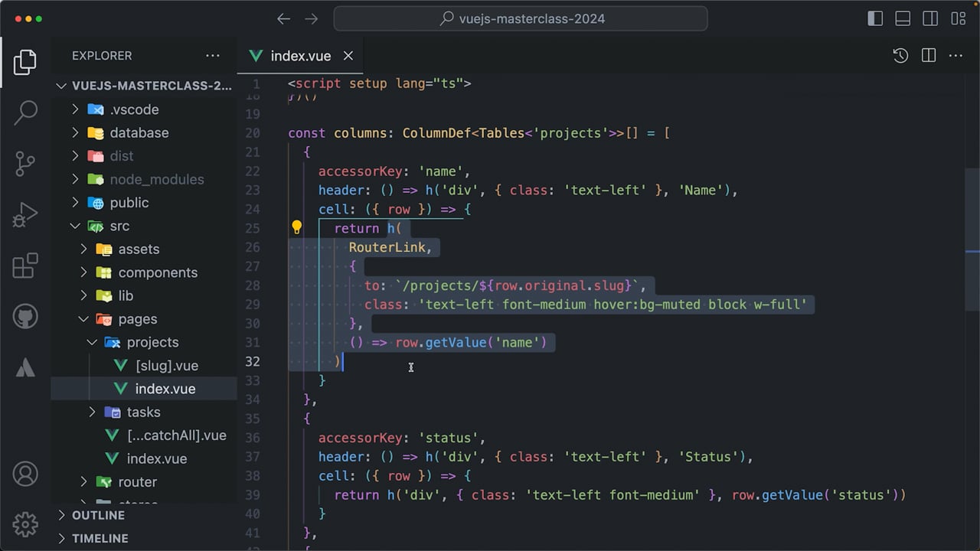
Task: Open the Accounts menu
Action: [25, 474]
